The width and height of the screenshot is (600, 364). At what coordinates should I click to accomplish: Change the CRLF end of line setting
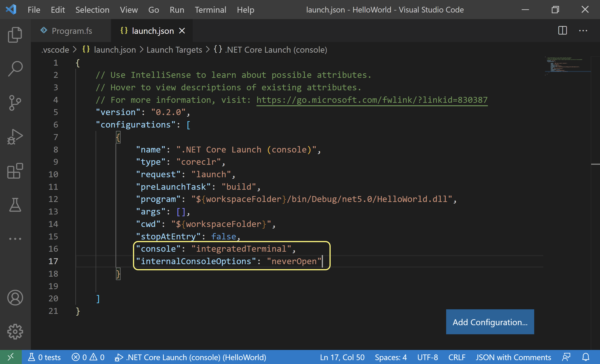457,357
